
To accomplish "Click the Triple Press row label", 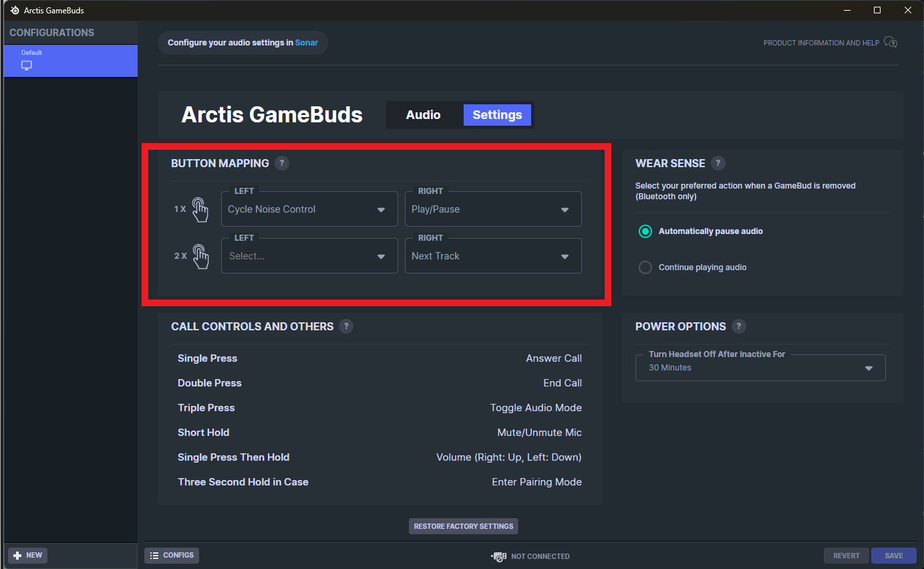I will pos(206,408).
